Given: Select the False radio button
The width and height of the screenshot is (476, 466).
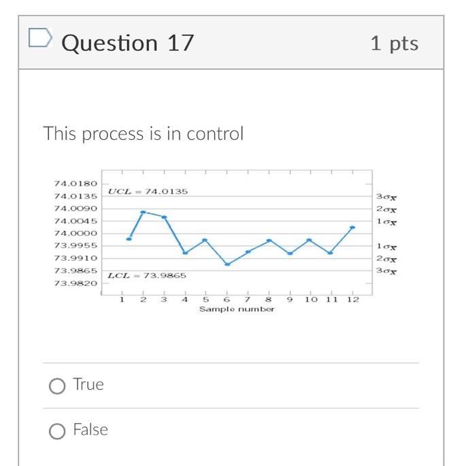Looking at the screenshot, I should tap(57, 431).
